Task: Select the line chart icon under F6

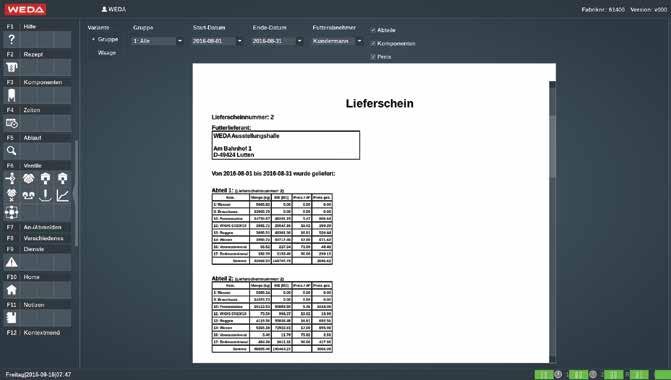Action: click(62, 196)
